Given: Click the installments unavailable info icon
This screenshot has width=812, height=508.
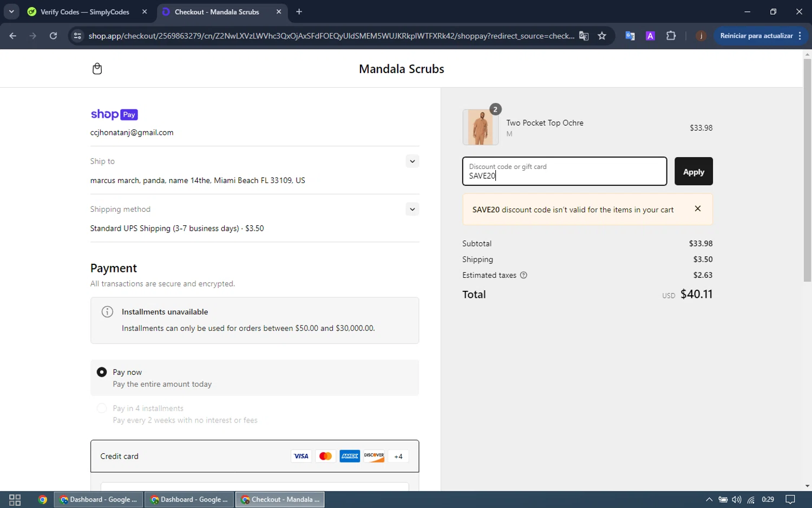Looking at the screenshot, I should [x=107, y=311].
